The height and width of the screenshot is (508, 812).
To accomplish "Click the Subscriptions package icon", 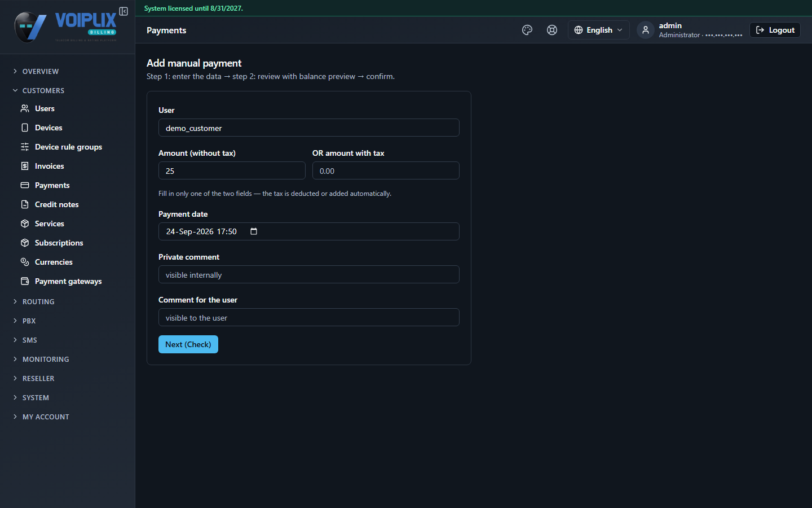I will (25, 243).
